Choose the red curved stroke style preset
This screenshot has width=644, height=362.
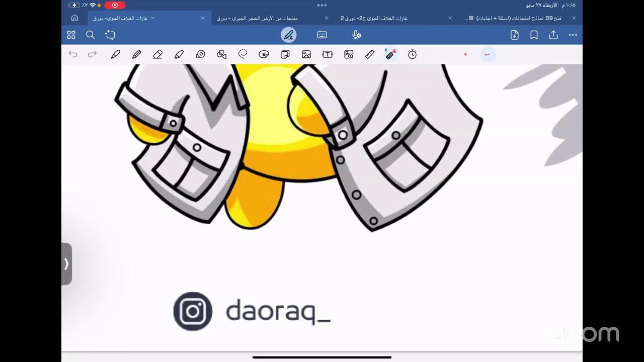tap(487, 54)
